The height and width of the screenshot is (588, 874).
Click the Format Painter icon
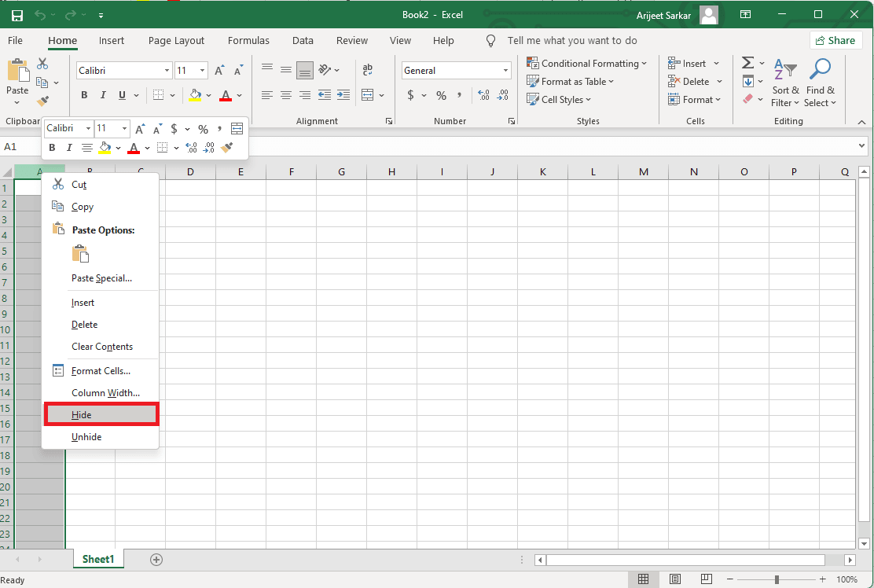tap(42, 101)
